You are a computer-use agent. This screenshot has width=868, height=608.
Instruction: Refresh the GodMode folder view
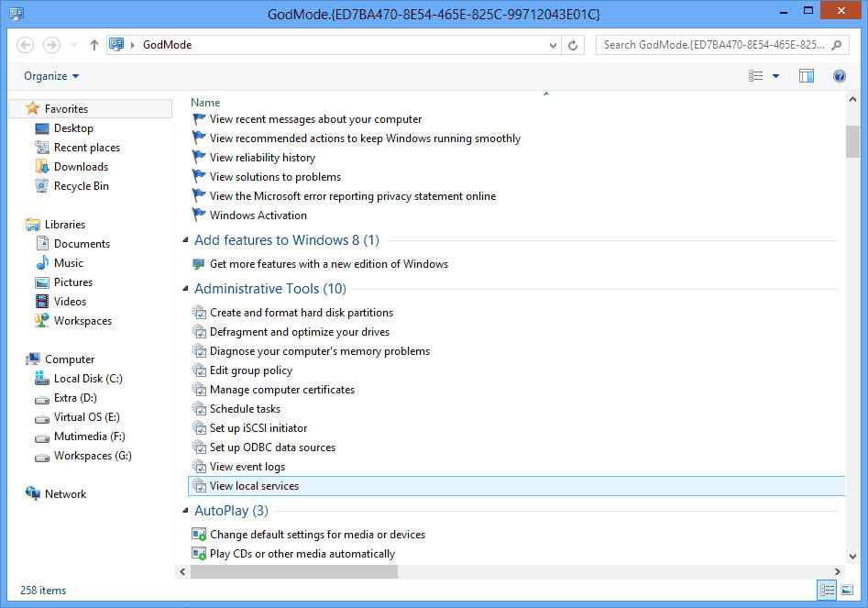[x=573, y=46]
